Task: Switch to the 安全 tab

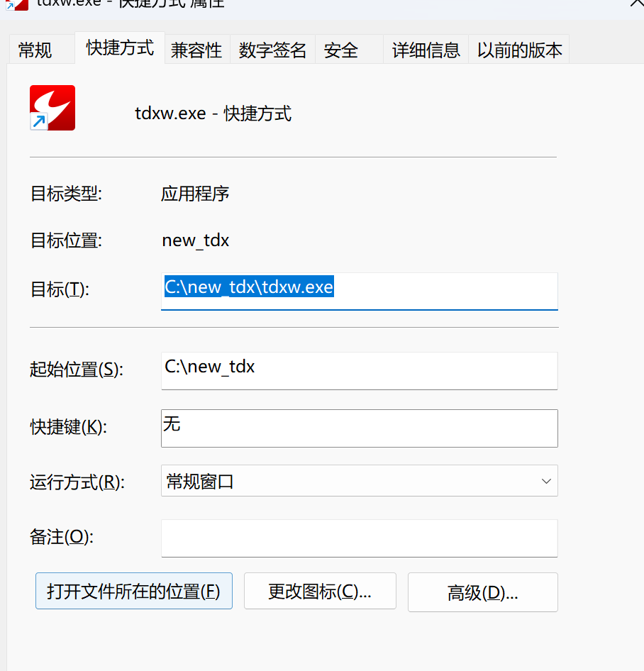Action: point(349,50)
